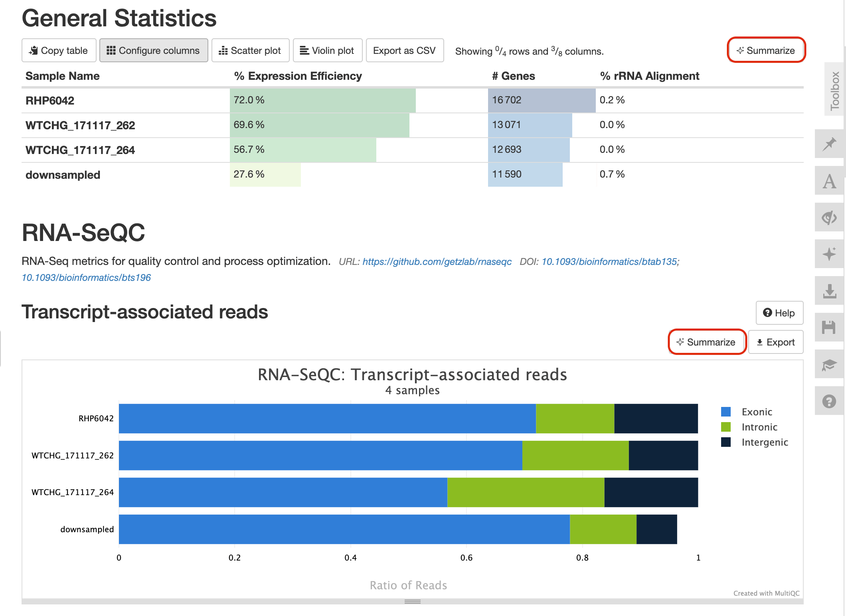This screenshot has width=846, height=616.
Task: Toggle the Intergenic legend entry
Action: tap(765, 442)
